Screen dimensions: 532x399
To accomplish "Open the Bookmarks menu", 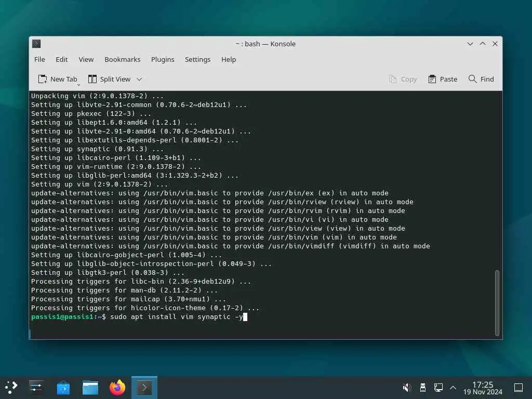I will [x=123, y=59].
